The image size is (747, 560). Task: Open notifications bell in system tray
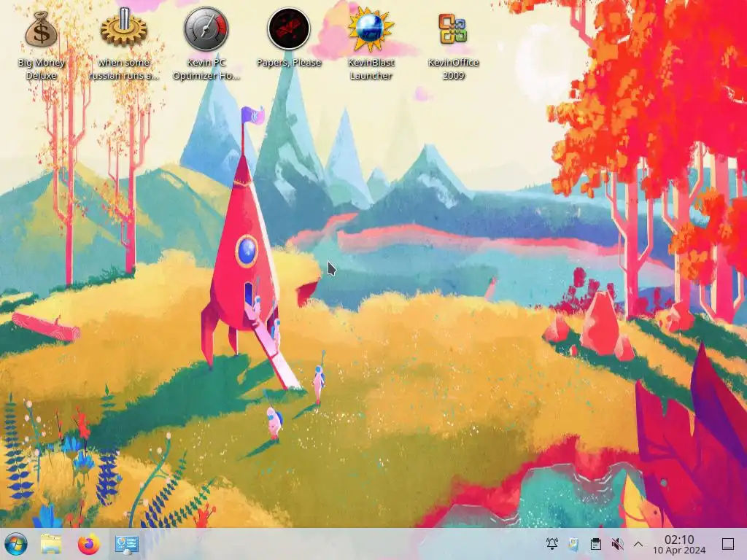click(x=552, y=544)
